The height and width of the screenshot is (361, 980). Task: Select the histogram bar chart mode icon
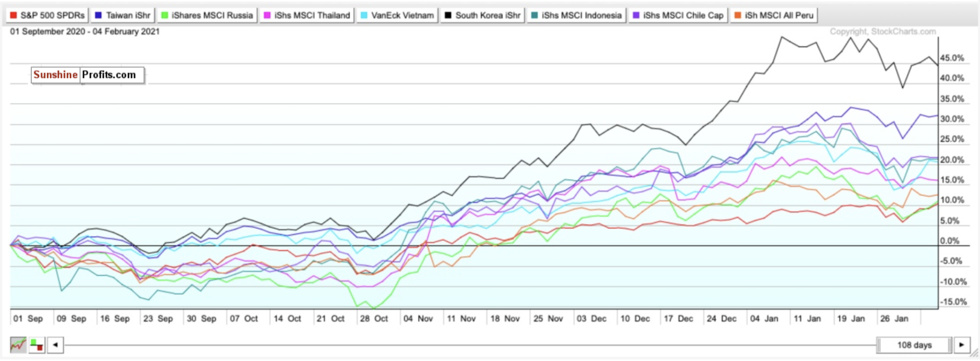pyautogui.click(x=37, y=345)
